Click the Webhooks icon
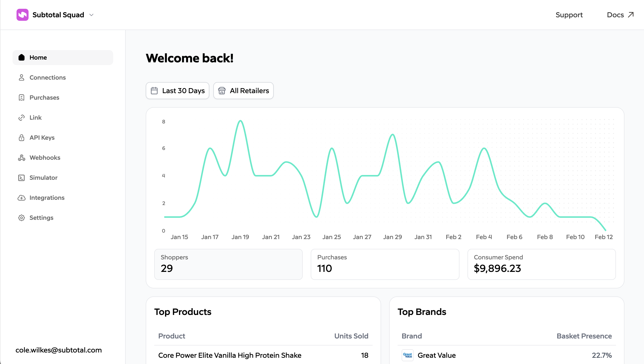644x364 pixels. tap(22, 157)
